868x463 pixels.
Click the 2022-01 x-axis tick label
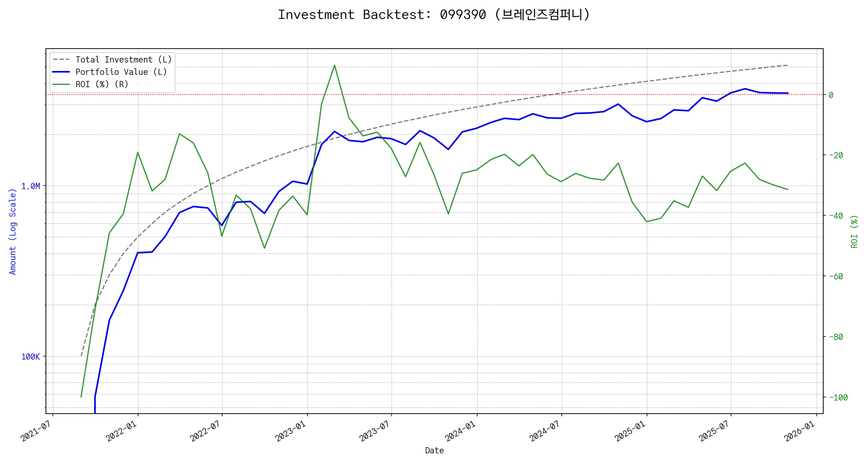(120, 431)
